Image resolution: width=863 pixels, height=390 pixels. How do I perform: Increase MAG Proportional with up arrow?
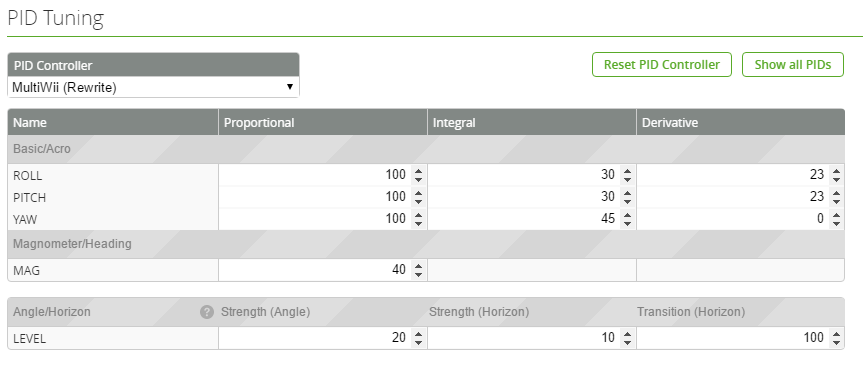click(x=418, y=266)
